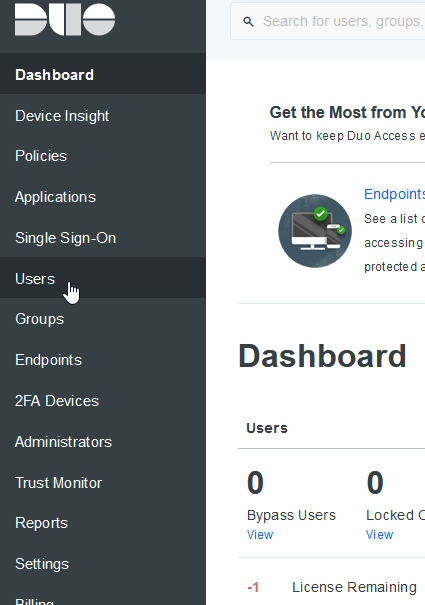Navigate to Groups
The width and height of the screenshot is (425, 605).
[103, 319]
